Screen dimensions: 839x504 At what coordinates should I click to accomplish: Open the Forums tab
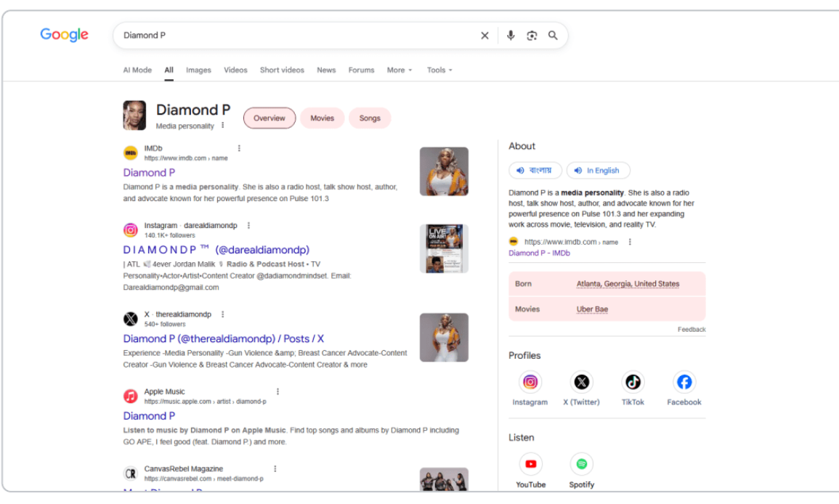click(x=361, y=70)
